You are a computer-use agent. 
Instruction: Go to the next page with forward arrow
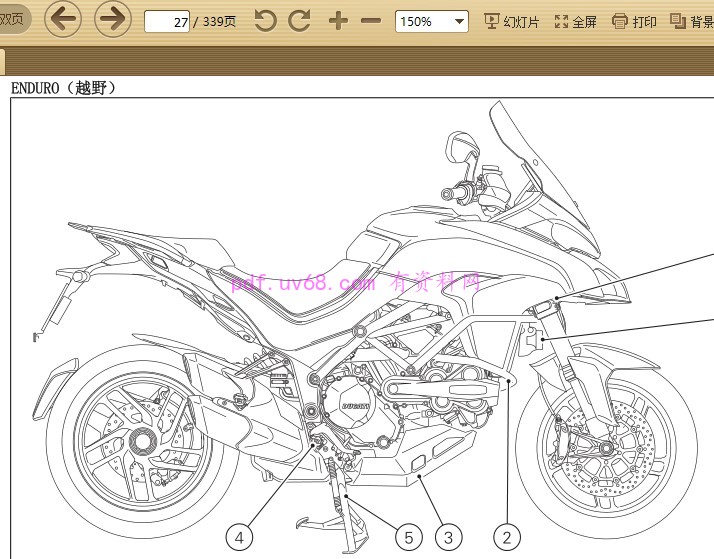[114, 19]
